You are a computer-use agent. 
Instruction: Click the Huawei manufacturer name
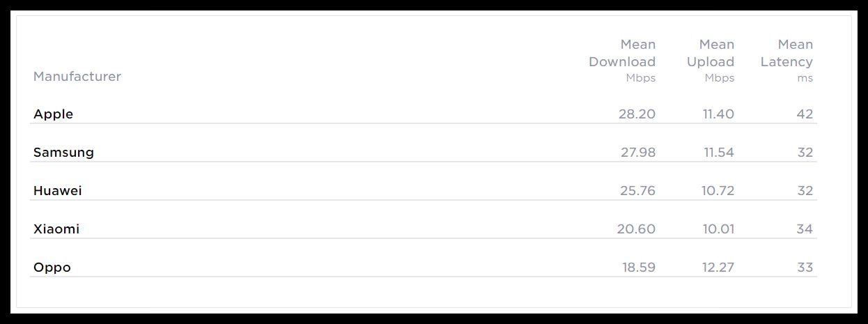[x=58, y=191]
